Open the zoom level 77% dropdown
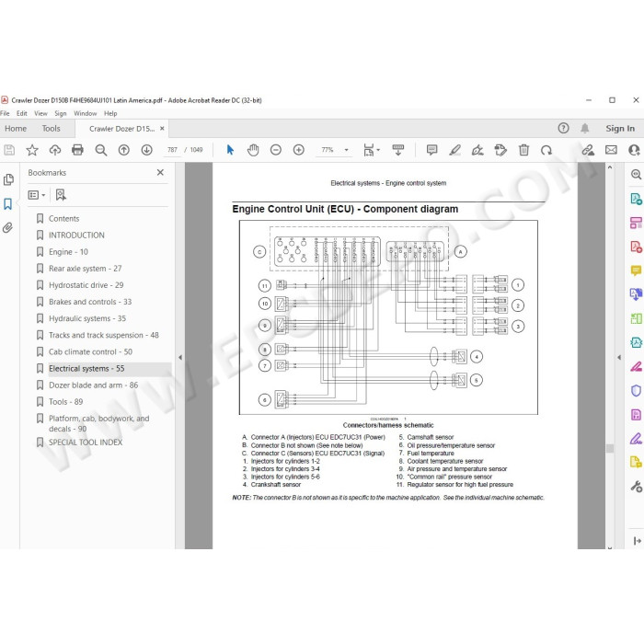644x644 pixels. (x=346, y=150)
